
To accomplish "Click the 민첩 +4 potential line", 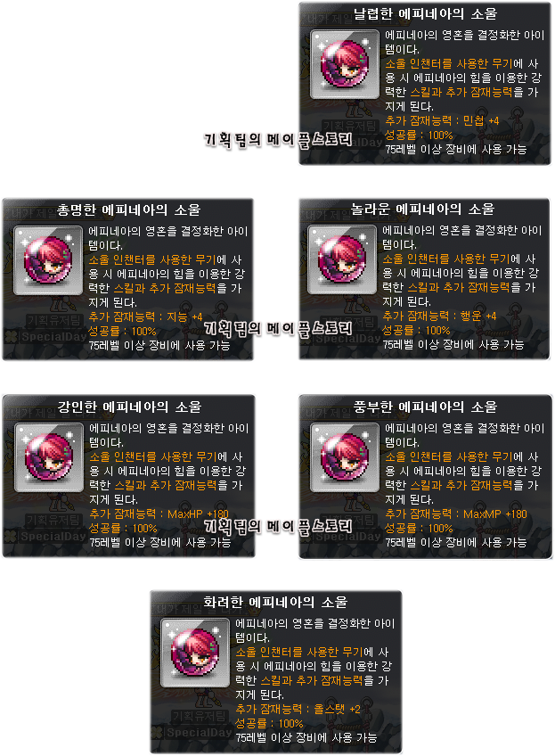I will (x=442, y=120).
